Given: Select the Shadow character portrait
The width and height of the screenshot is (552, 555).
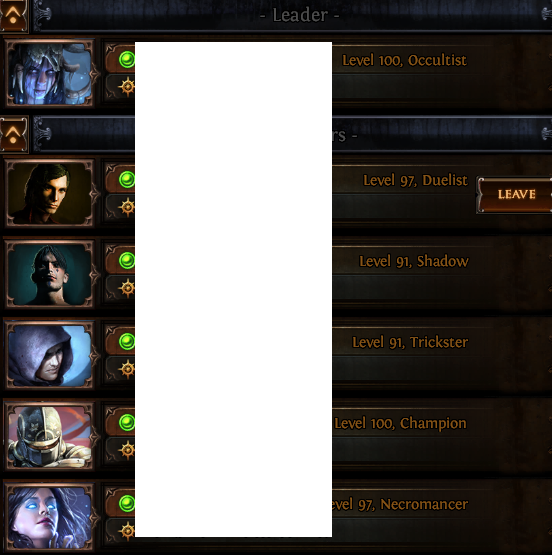Looking at the screenshot, I should [x=50, y=274].
